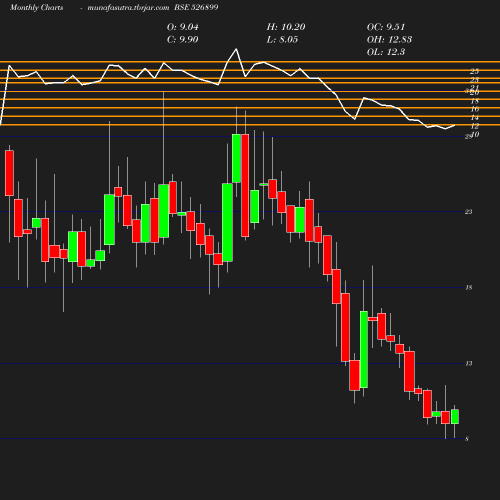500x500 pixels.
Task: Click the price axis label "13"
Action: [x=469, y=363]
